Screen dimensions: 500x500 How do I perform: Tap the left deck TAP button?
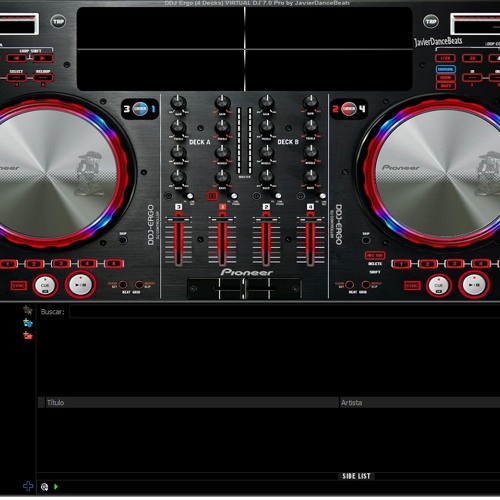[x=58, y=22]
